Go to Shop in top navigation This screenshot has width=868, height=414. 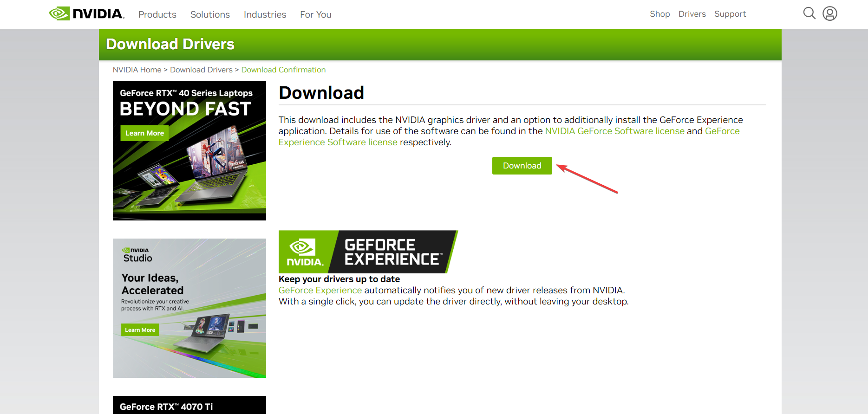(660, 14)
